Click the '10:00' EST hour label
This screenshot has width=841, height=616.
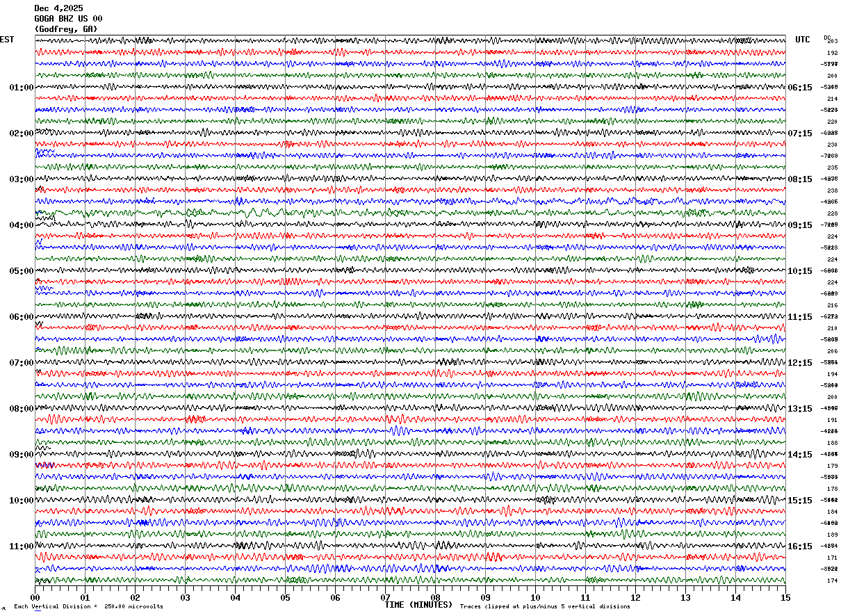(x=22, y=501)
